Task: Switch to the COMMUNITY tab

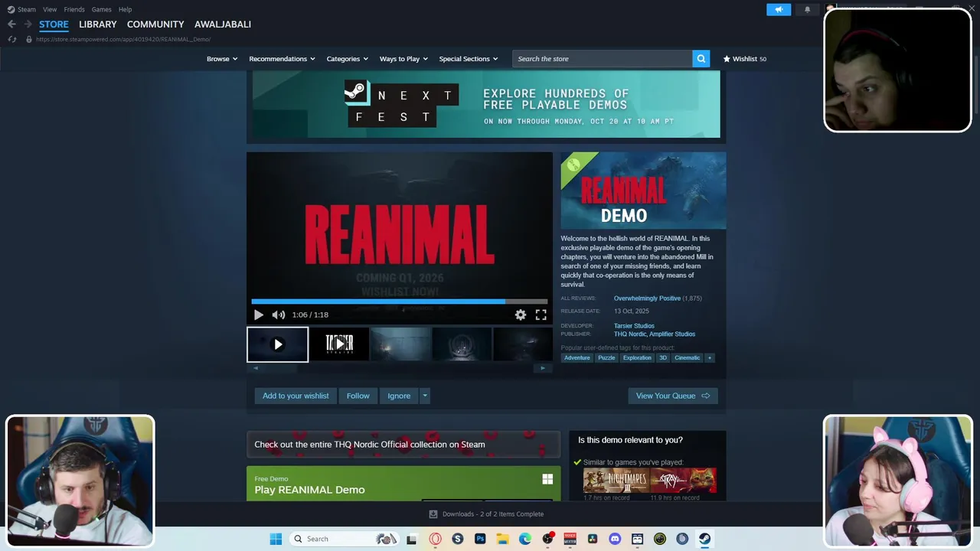Action: tap(155, 24)
